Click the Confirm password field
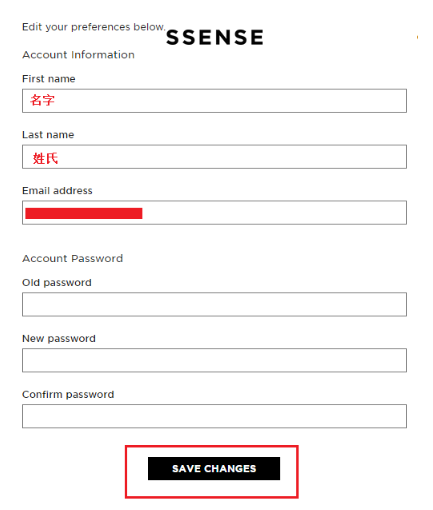This screenshot has height=510, width=433. click(x=214, y=416)
